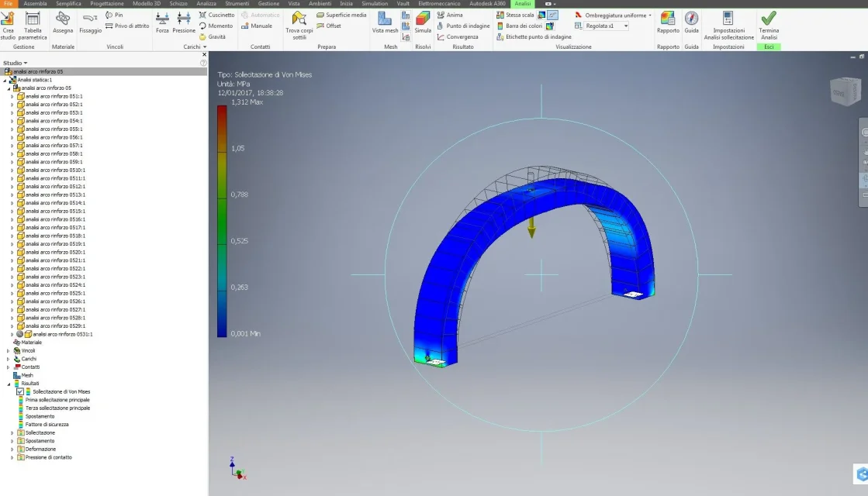Select the Forza load tool
Screen dimensions: 868x496
click(162, 22)
